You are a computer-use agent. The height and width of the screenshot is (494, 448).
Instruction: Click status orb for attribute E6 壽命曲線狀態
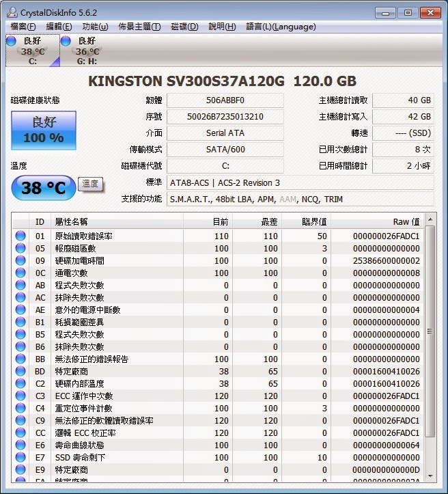pos(20,445)
